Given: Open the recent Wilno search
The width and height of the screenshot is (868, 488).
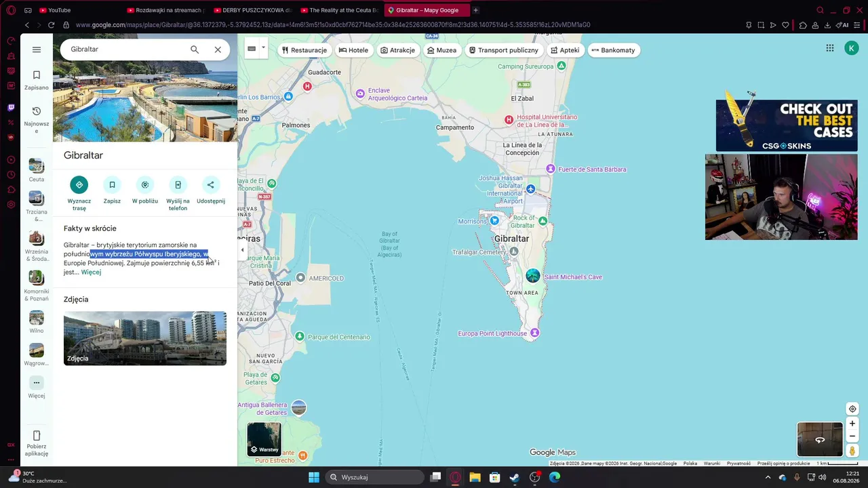Looking at the screenshot, I should 37,322.
